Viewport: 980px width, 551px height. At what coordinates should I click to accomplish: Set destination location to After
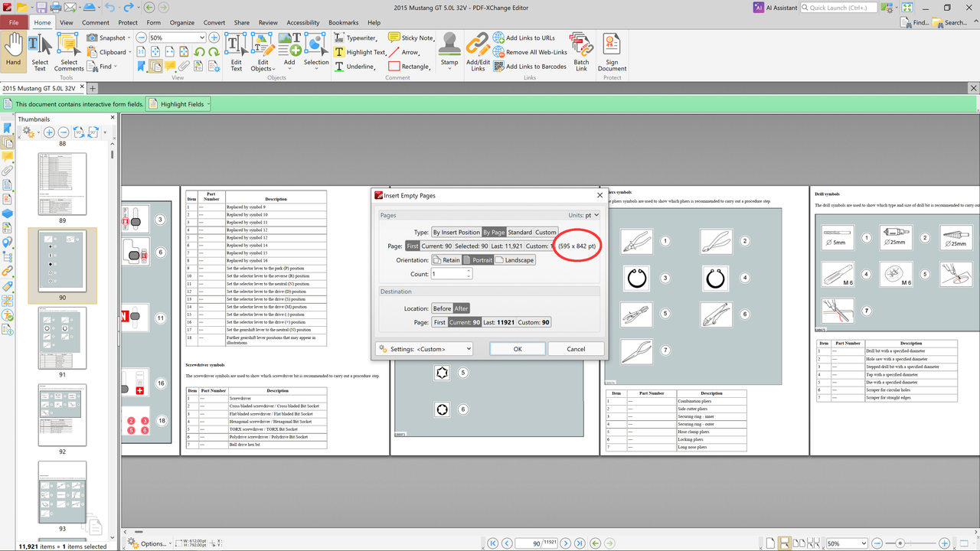pos(461,308)
